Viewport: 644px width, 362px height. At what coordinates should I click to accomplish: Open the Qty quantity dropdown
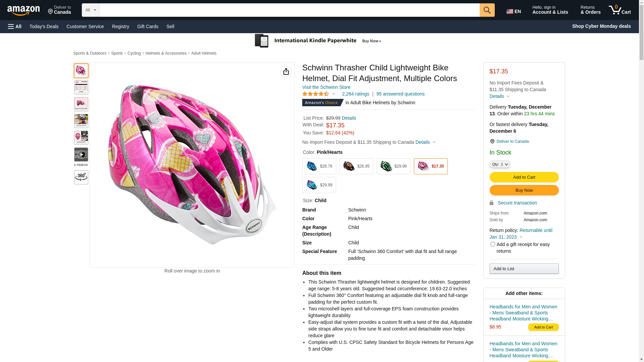[500, 164]
